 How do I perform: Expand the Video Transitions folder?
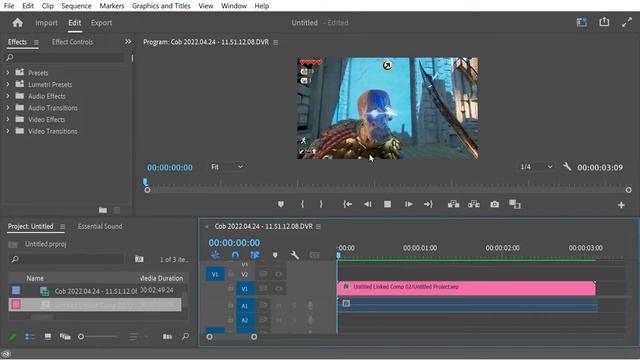tap(7, 131)
